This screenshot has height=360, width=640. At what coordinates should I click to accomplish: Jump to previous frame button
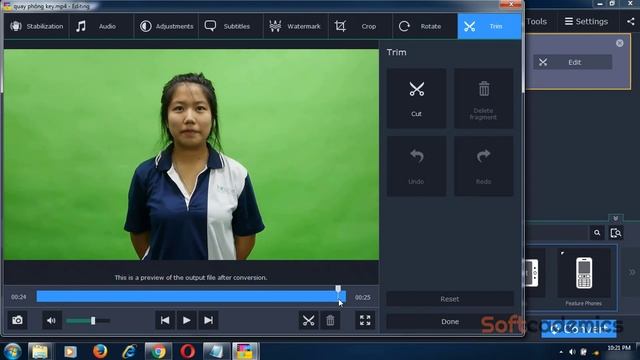click(x=165, y=320)
